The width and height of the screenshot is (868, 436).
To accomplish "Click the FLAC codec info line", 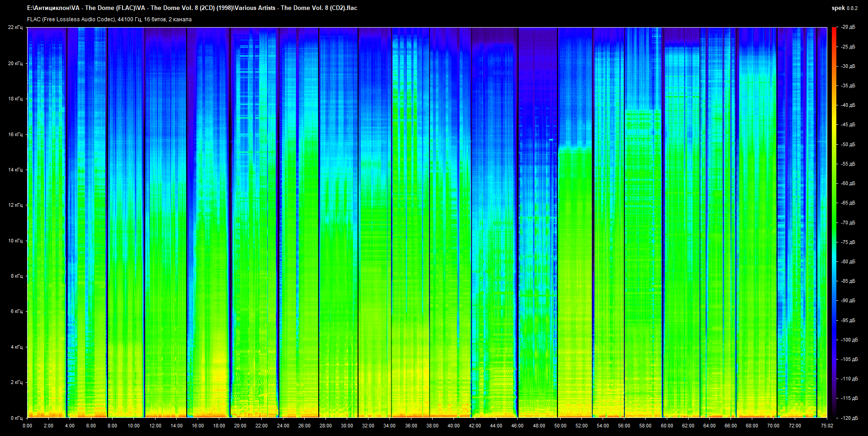I will (x=109, y=19).
